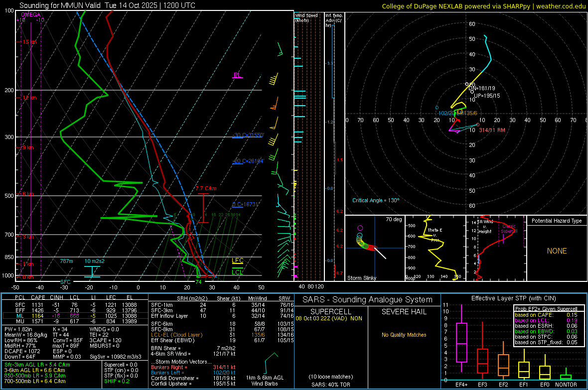The height and width of the screenshot is (390, 588).
Task: Select the SFC-1km shear table row
Action: tap(222, 305)
